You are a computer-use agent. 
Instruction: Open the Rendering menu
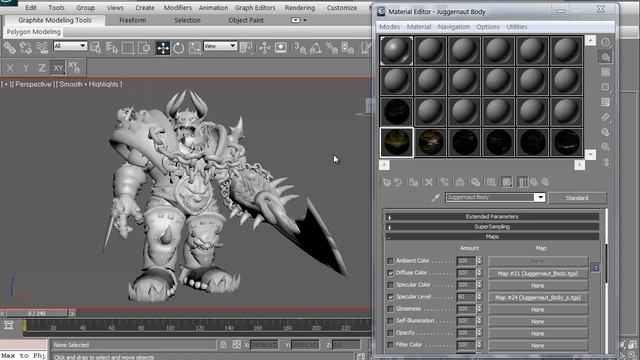(x=300, y=8)
